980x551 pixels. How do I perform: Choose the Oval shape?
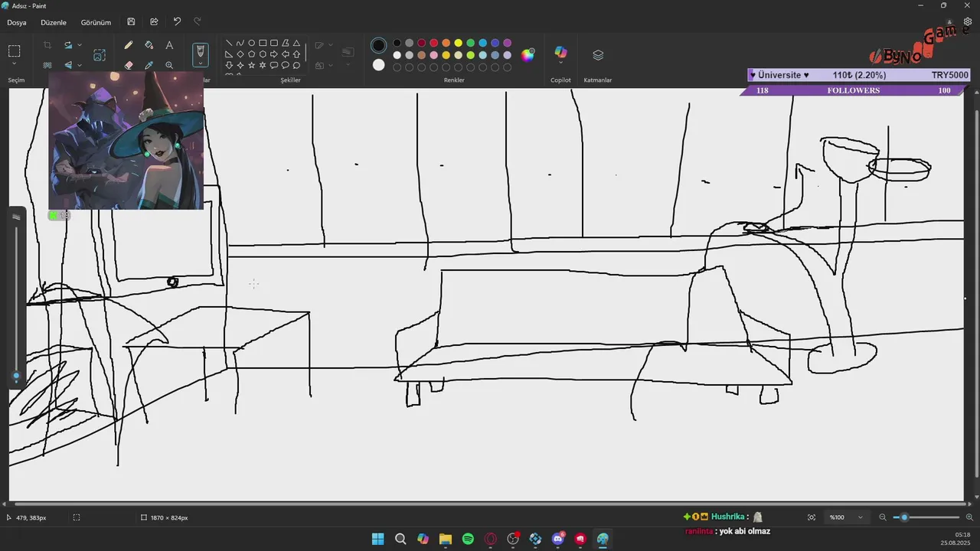[x=251, y=43]
